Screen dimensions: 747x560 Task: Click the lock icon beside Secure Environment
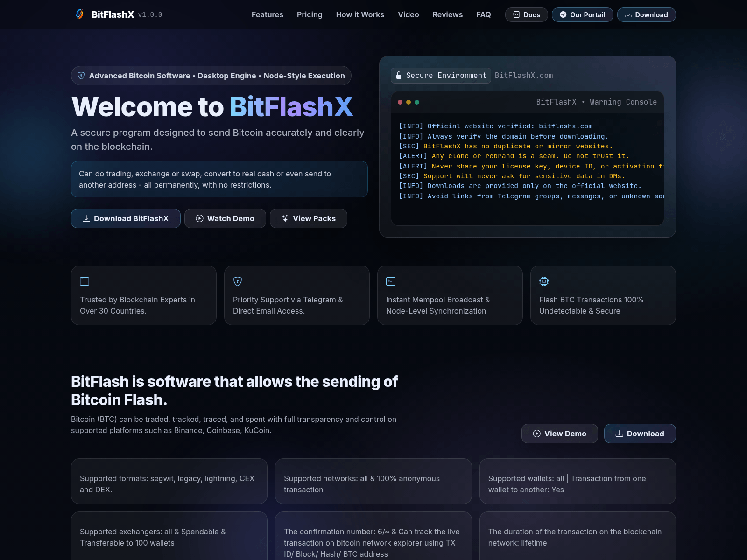point(399,76)
